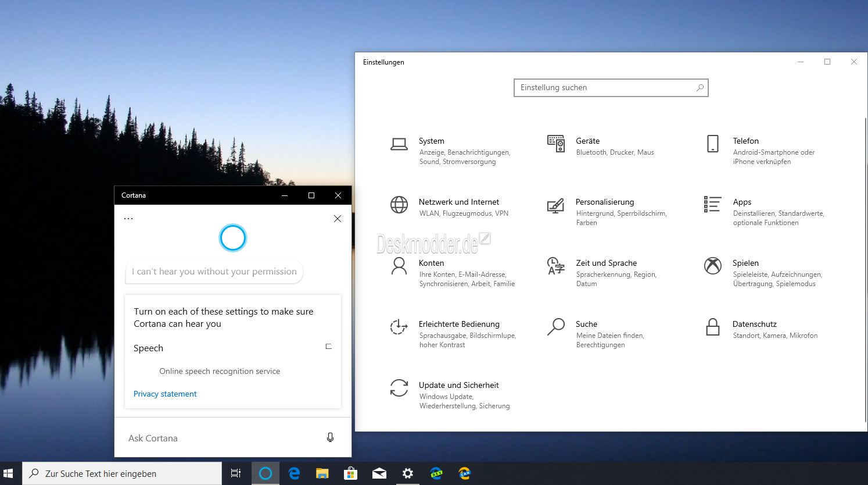Dismiss the Cortana conversation with inner X

click(x=338, y=219)
